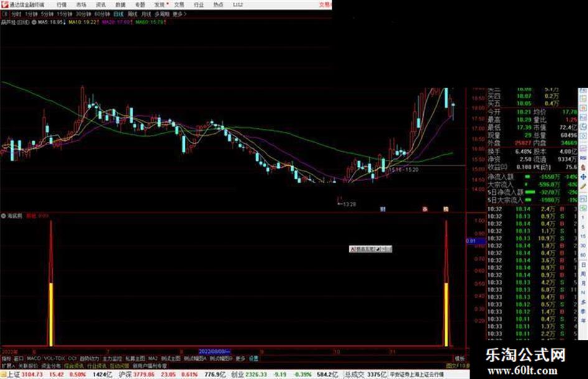588x379 pixels.
Task: Open the 互动问答 link
Action: pyautogui.click(x=119, y=365)
